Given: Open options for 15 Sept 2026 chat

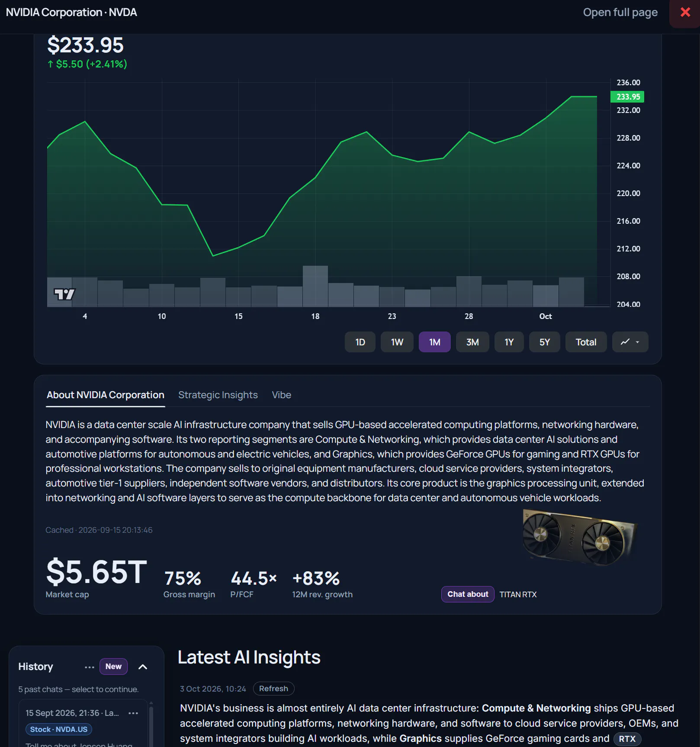Looking at the screenshot, I should pyautogui.click(x=133, y=713).
